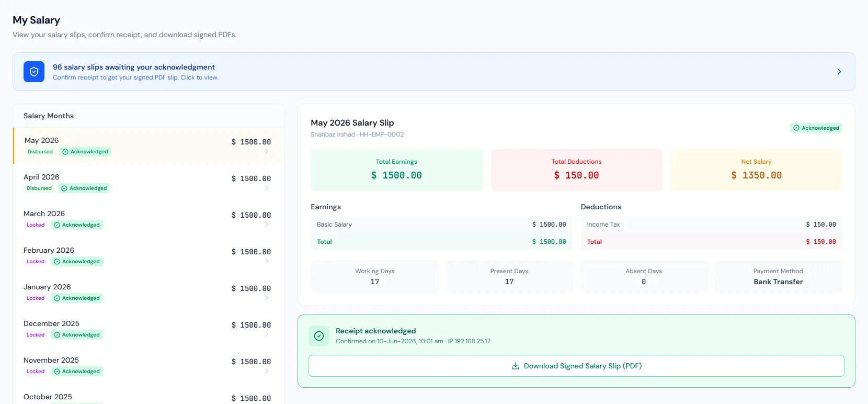Click the Absent Days tile
Screen dimensions: 868x404
[644, 276]
